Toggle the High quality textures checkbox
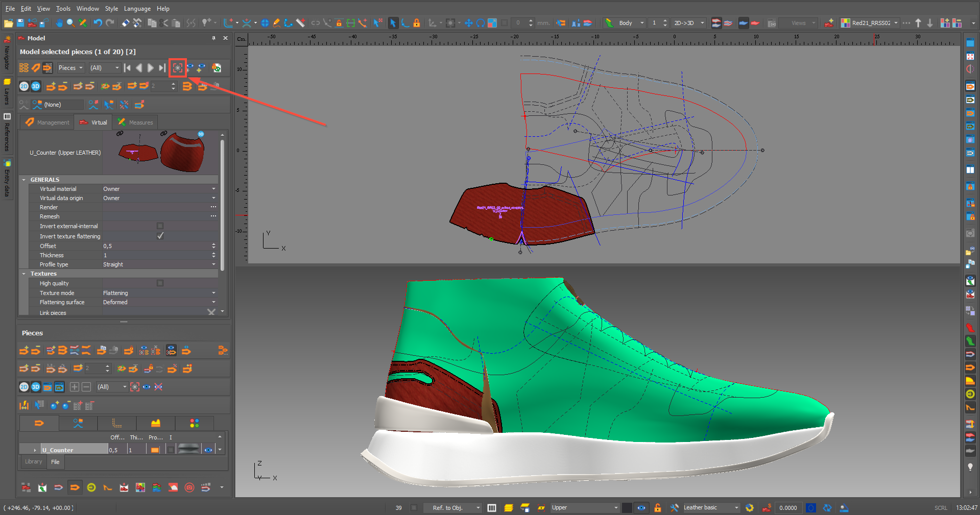 pos(160,283)
